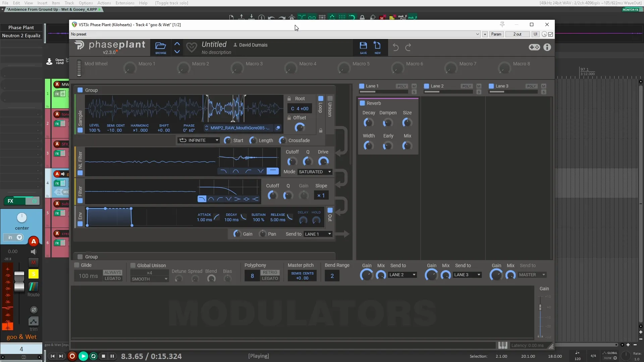Go to project start in transport
The height and width of the screenshot is (362, 644).
(x=53, y=356)
